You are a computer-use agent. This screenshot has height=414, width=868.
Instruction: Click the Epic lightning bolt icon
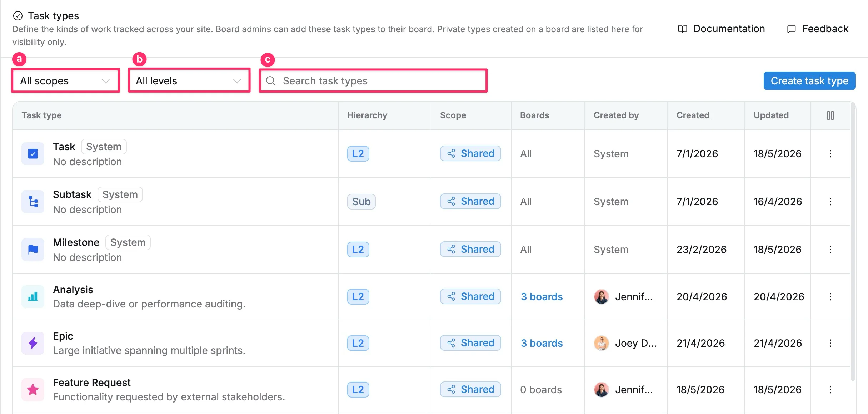(33, 343)
